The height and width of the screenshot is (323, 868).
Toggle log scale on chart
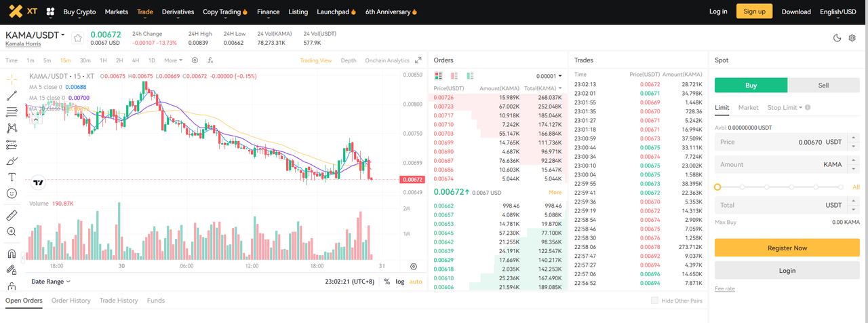tap(400, 281)
